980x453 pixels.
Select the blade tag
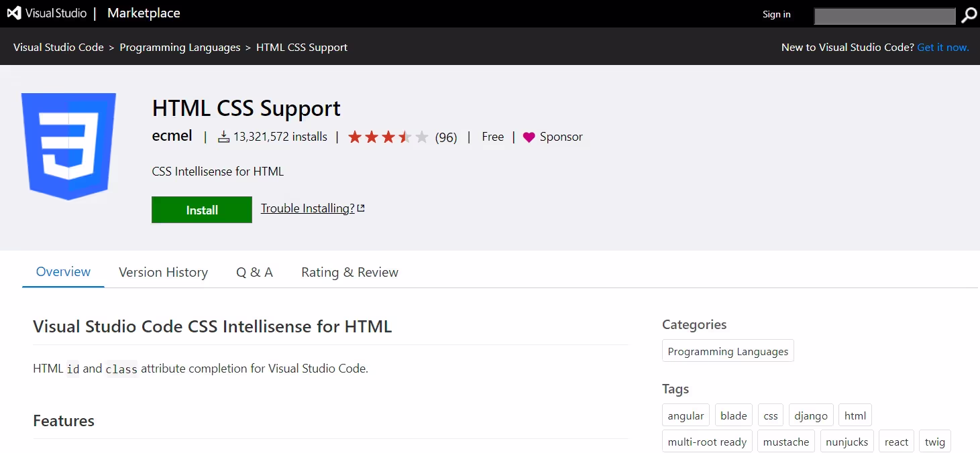pyautogui.click(x=734, y=415)
